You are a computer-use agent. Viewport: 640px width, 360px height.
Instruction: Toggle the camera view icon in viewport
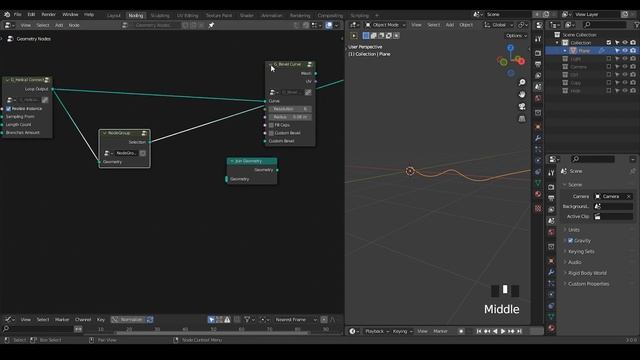point(522,107)
